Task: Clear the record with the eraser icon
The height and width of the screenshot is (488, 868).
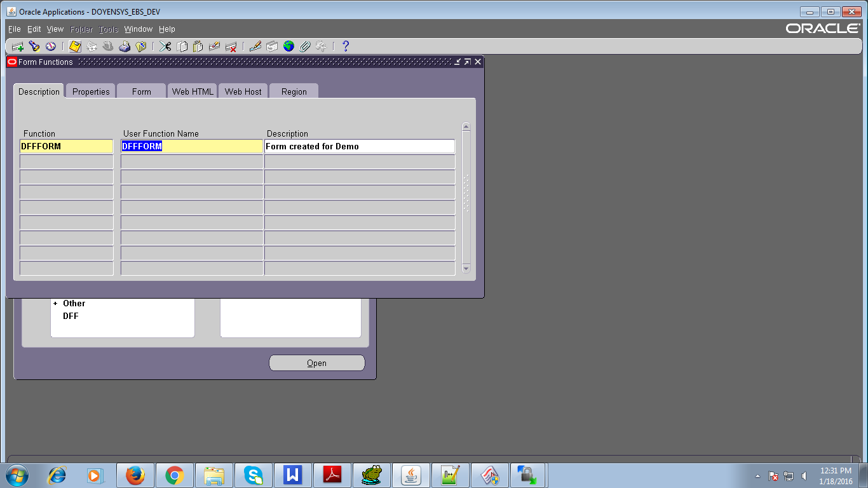Action: [x=214, y=46]
